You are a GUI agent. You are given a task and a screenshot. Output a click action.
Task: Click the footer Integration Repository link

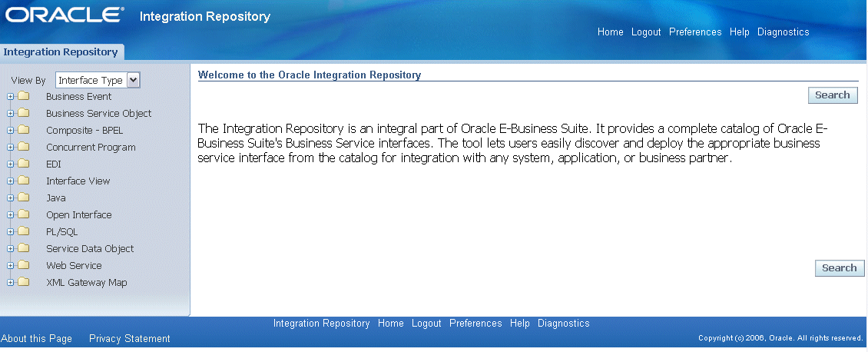pos(322,324)
